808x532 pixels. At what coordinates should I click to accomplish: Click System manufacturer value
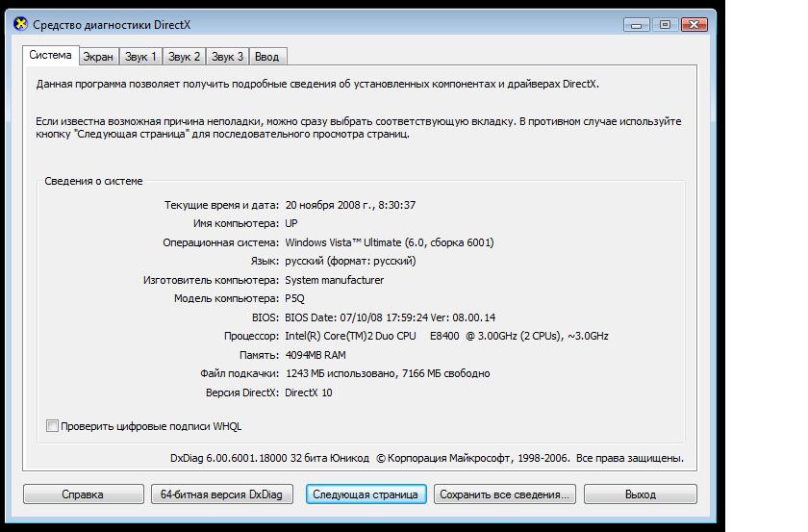point(335,280)
